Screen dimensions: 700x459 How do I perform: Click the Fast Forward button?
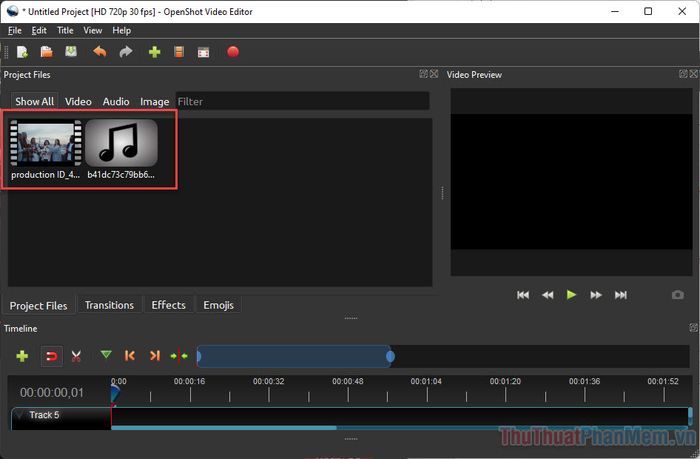[596, 295]
